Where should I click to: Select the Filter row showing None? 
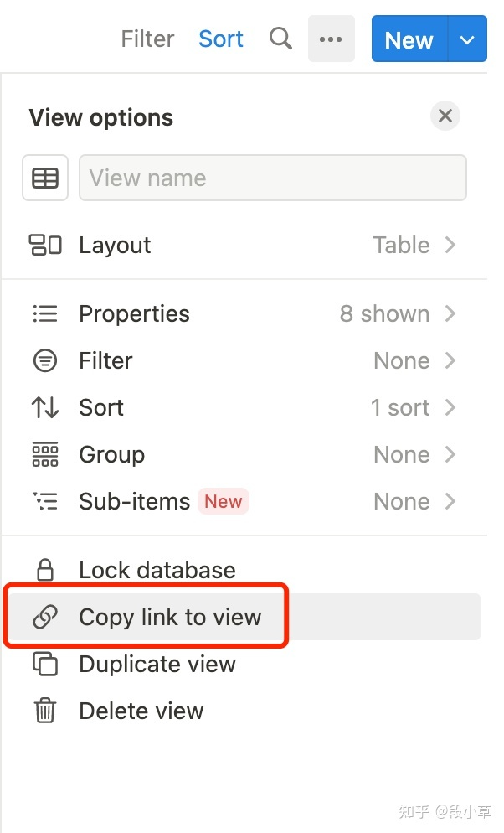244,360
